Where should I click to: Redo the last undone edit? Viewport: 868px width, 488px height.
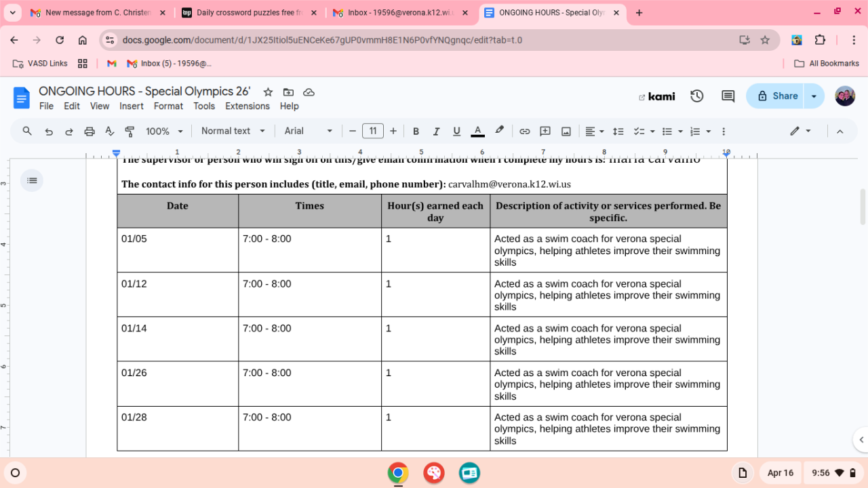[68, 131]
